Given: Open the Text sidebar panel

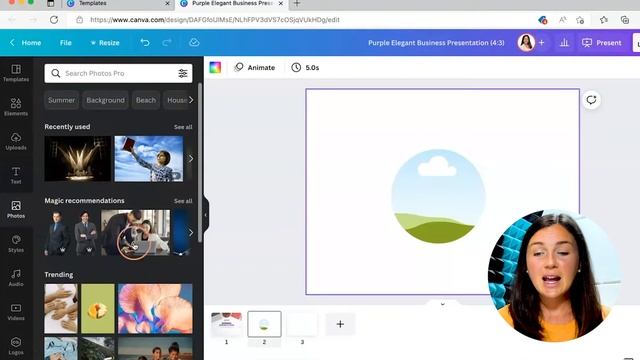Looking at the screenshot, I should 16,175.
